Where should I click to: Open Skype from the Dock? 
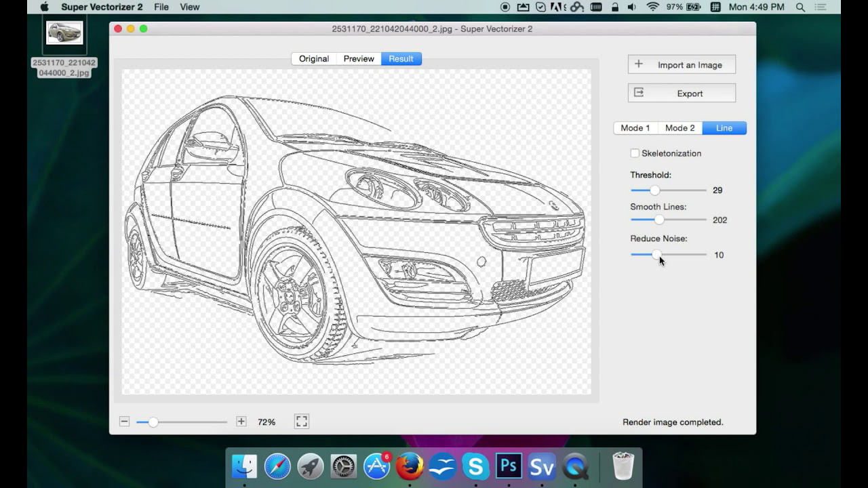point(476,466)
